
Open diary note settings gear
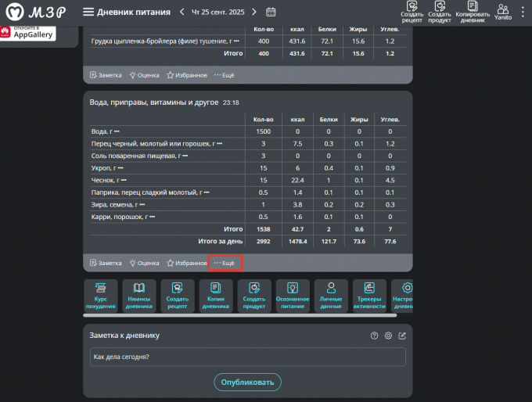388,336
